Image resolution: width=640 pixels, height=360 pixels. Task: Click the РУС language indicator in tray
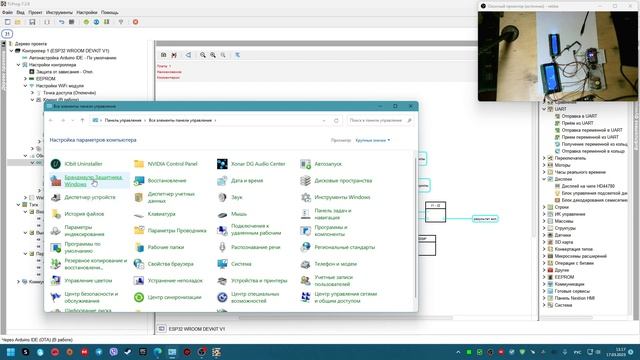(578, 352)
